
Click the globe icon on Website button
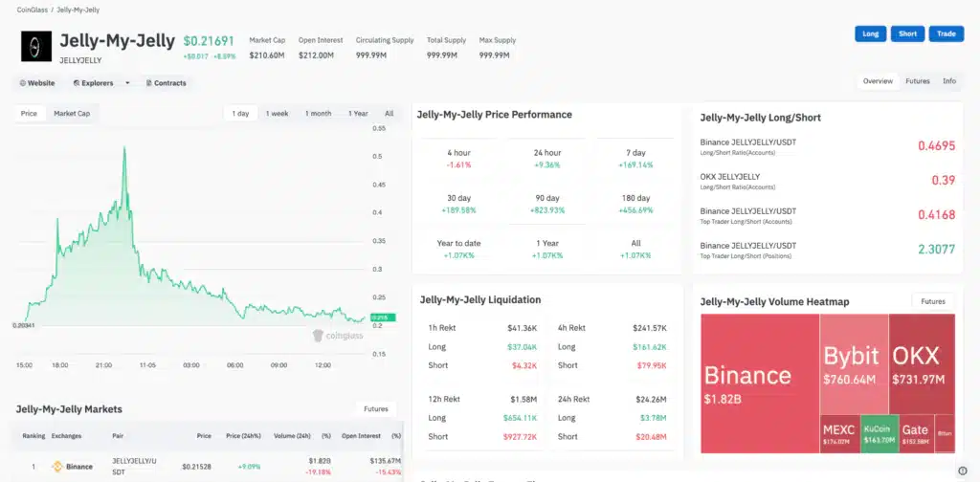pyautogui.click(x=22, y=83)
